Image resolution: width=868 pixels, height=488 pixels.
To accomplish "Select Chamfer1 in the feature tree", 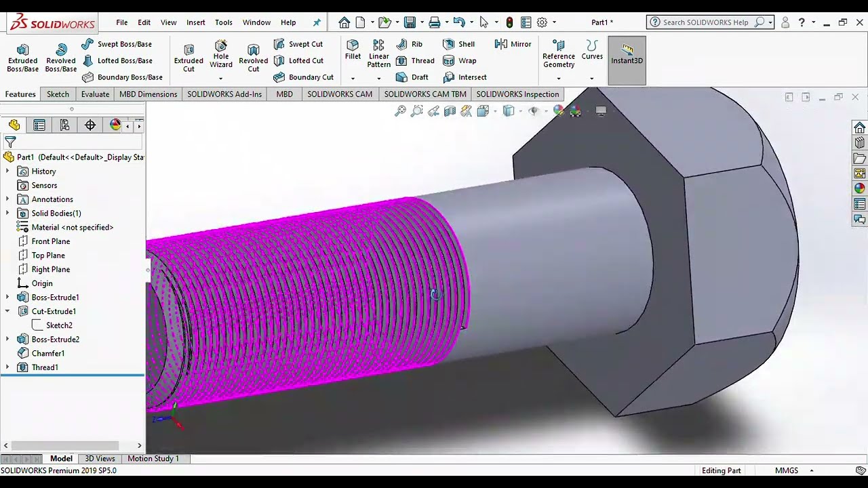I will point(41,353).
